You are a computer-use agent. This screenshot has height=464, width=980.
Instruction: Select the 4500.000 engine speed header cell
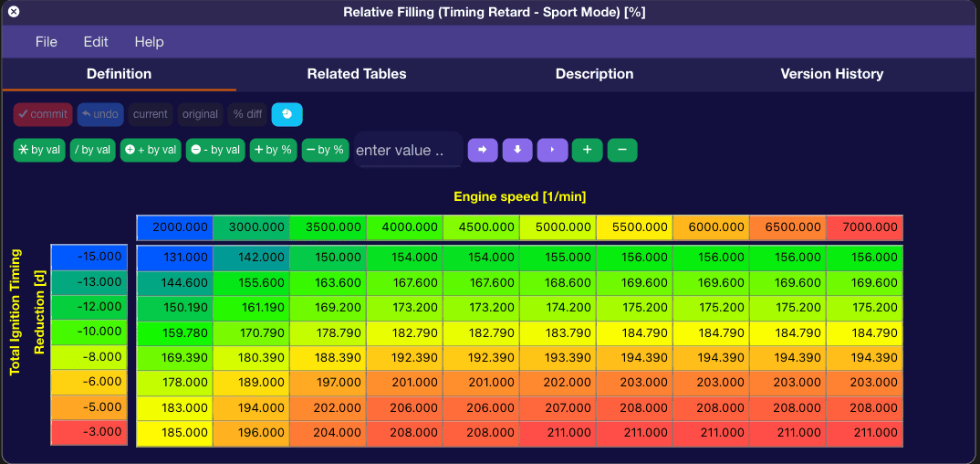[481, 227]
